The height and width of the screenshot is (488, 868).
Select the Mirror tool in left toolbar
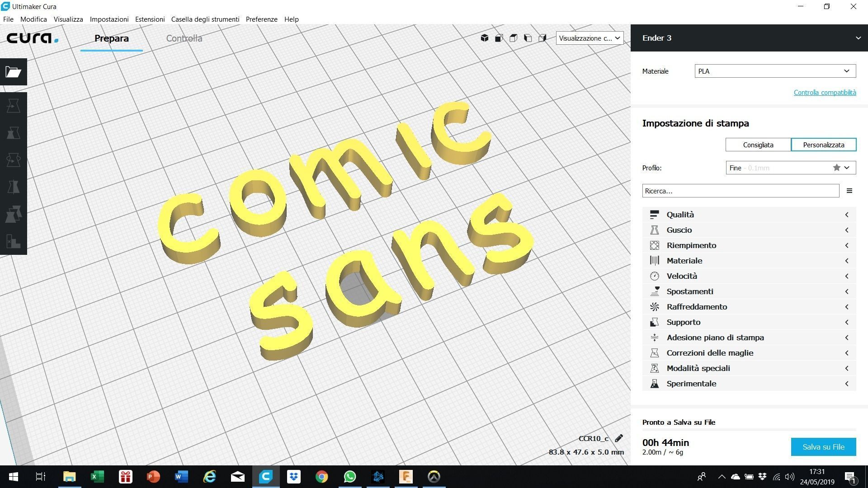click(x=14, y=187)
